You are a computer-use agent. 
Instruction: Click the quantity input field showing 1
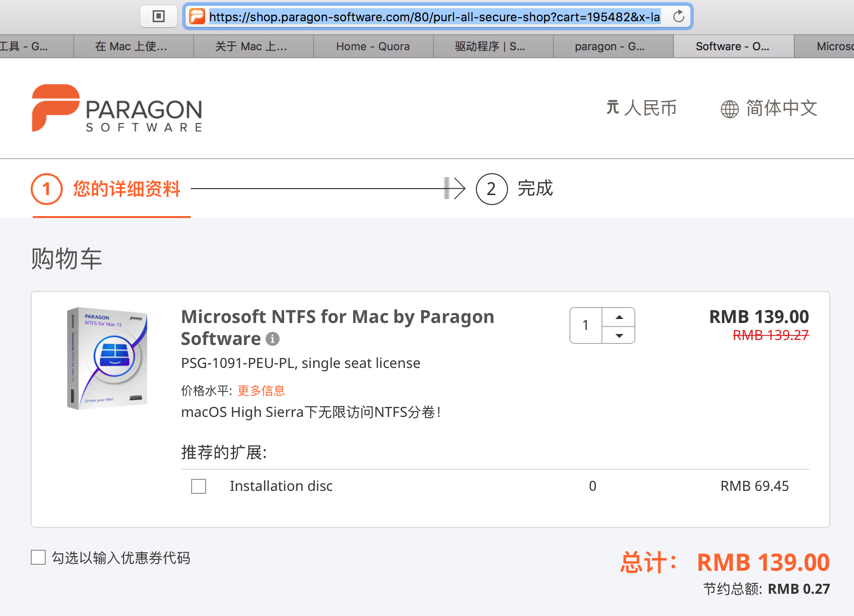coord(585,326)
